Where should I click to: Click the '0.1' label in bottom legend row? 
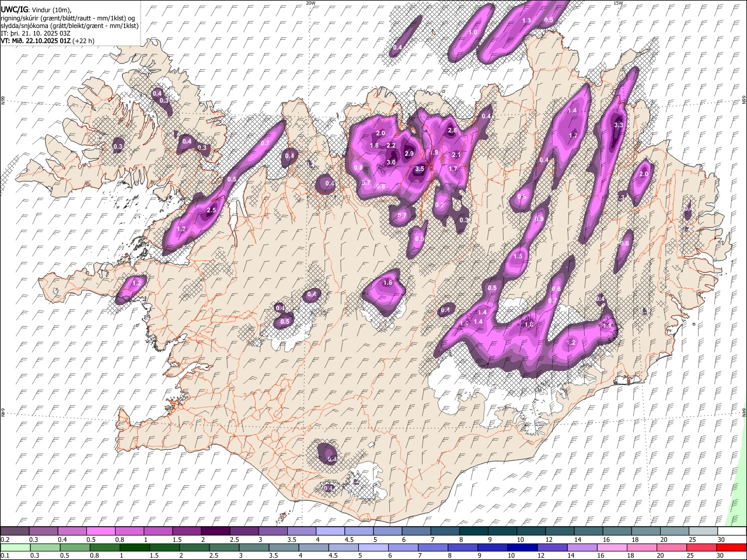[5, 556]
